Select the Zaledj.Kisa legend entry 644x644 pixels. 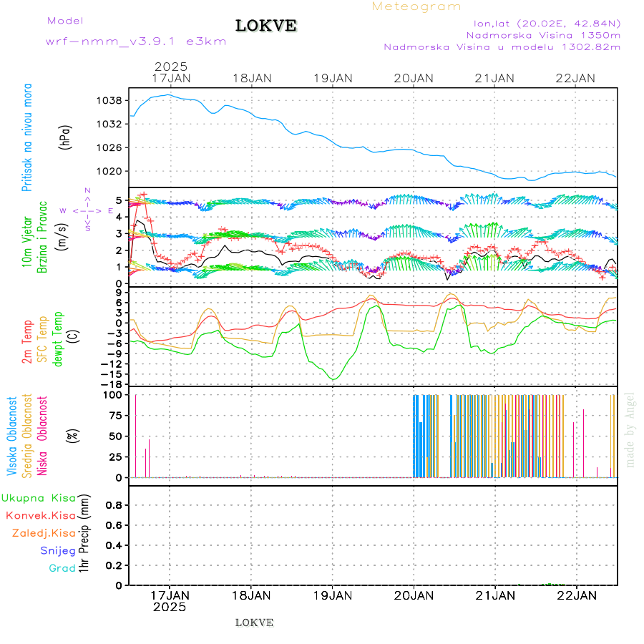click(44, 533)
